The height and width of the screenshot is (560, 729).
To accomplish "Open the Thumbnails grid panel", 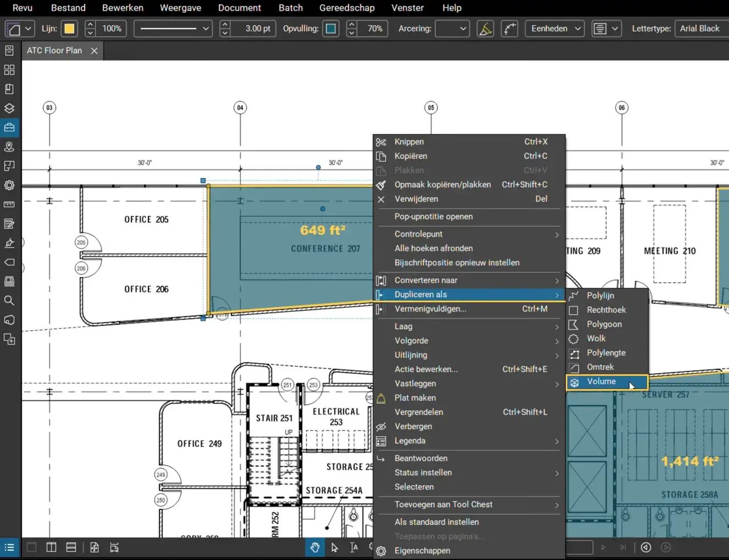I will [9, 70].
